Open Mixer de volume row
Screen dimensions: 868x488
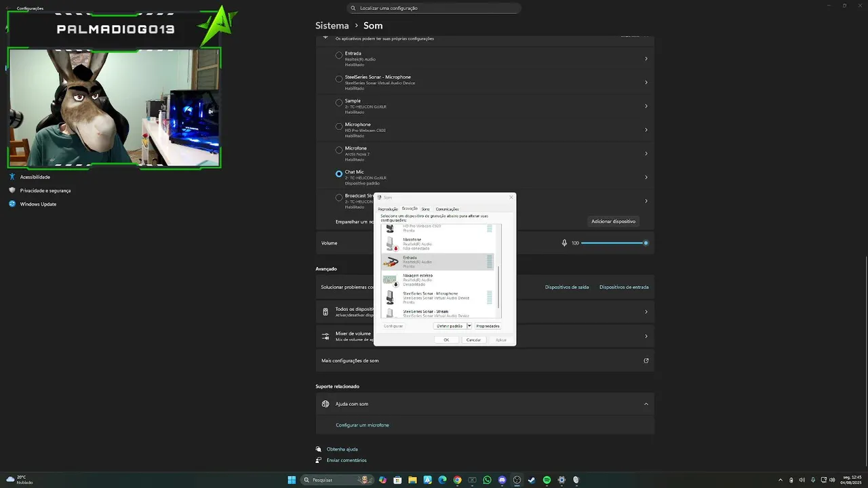485,336
